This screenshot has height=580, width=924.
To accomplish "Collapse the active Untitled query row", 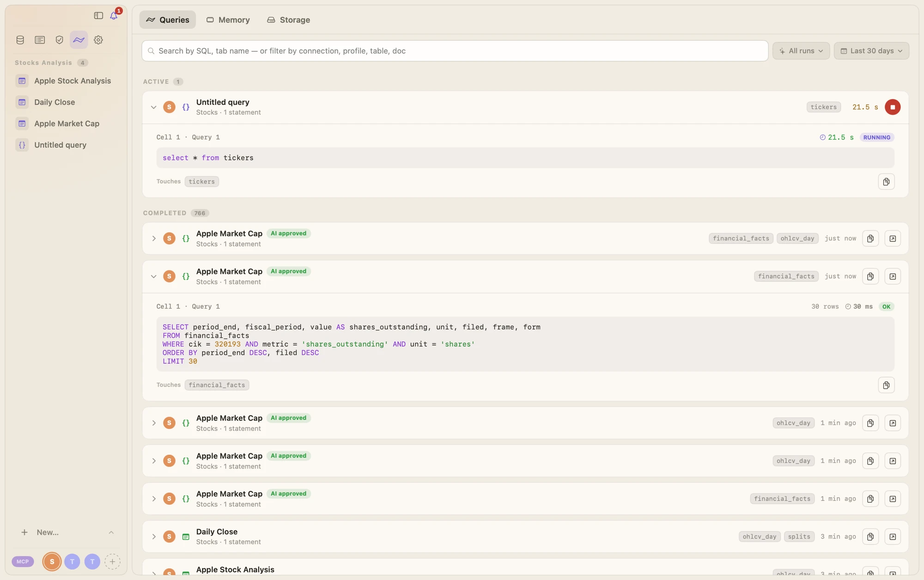I will [x=154, y=107].
